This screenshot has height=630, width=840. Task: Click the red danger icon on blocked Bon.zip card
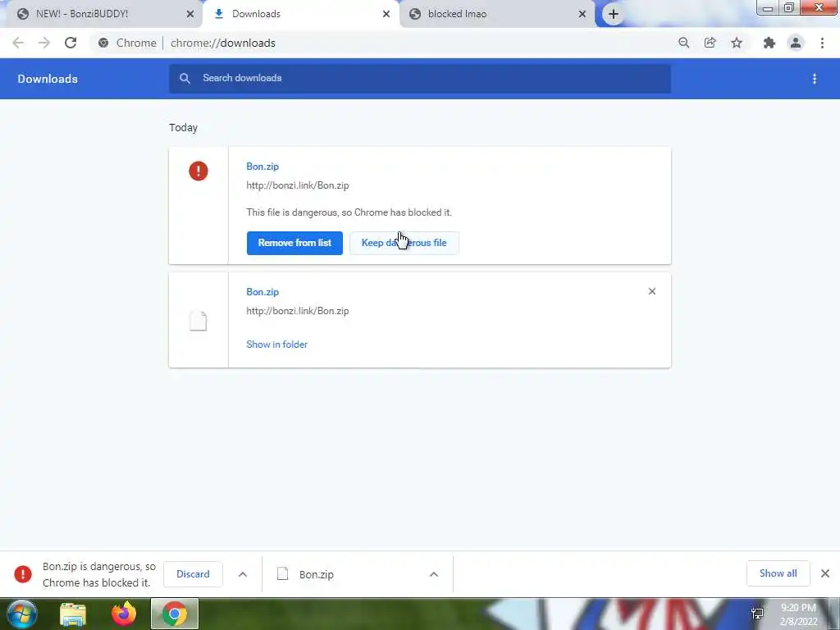pos(199,171)
